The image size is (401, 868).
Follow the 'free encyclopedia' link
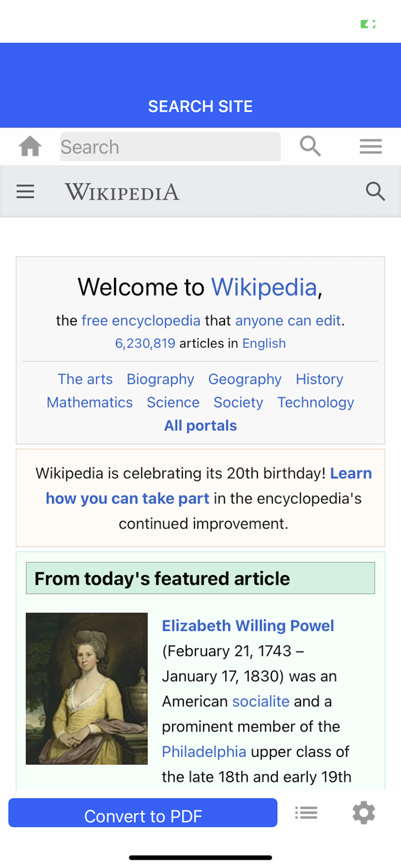click(x=141, y=321)
